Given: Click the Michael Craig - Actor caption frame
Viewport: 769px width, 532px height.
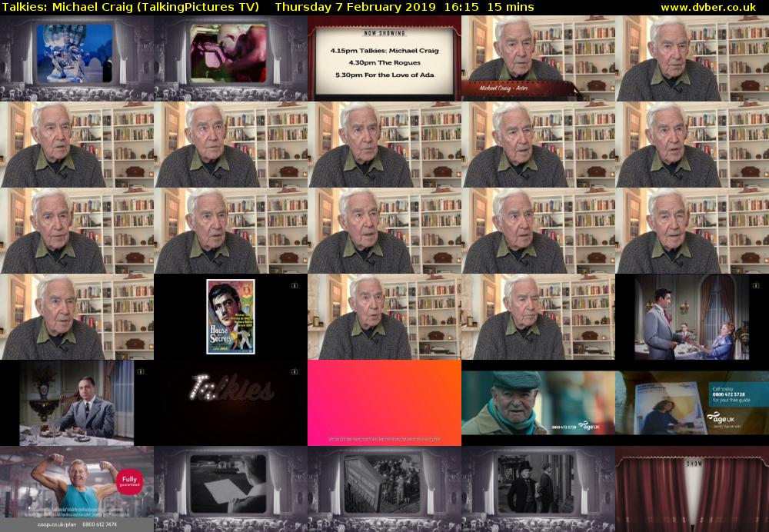Looking at the screenshot, I should click(x=538, y=58).
